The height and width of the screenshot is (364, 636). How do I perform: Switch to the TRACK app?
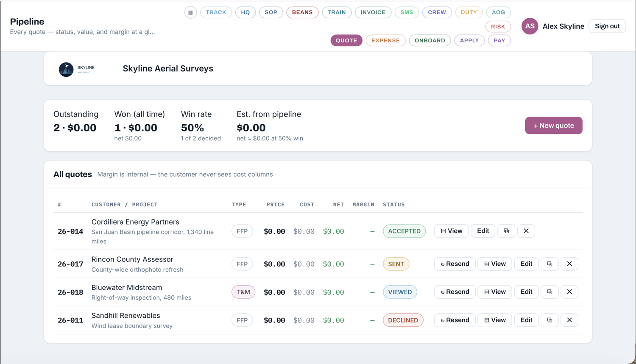[216, 12]
